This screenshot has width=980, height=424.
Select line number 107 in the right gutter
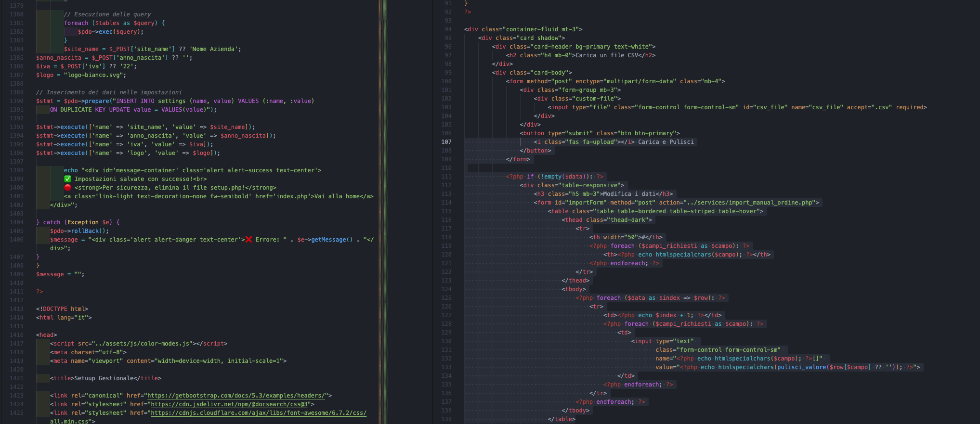tap(446, 142)
